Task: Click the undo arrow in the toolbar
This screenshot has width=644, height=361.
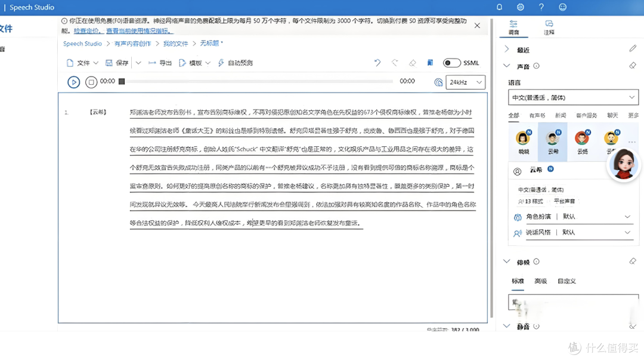Action: [x=377, y=63]
